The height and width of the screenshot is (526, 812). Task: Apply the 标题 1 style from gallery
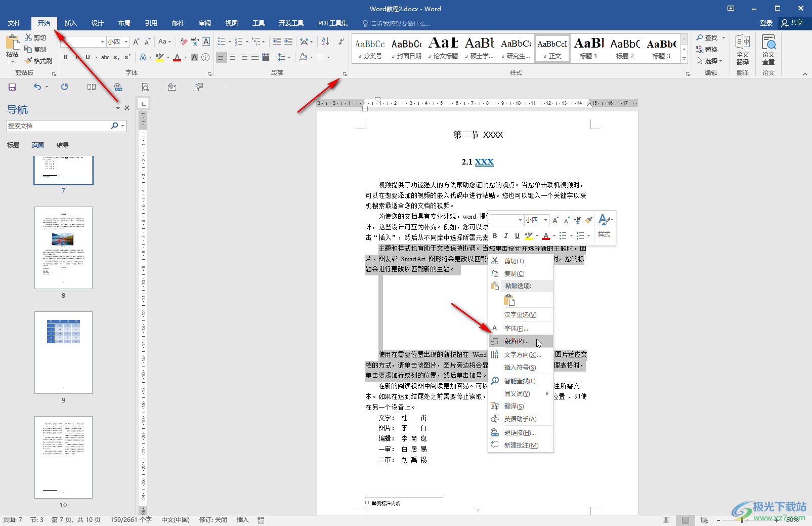(x=588, y=48)
